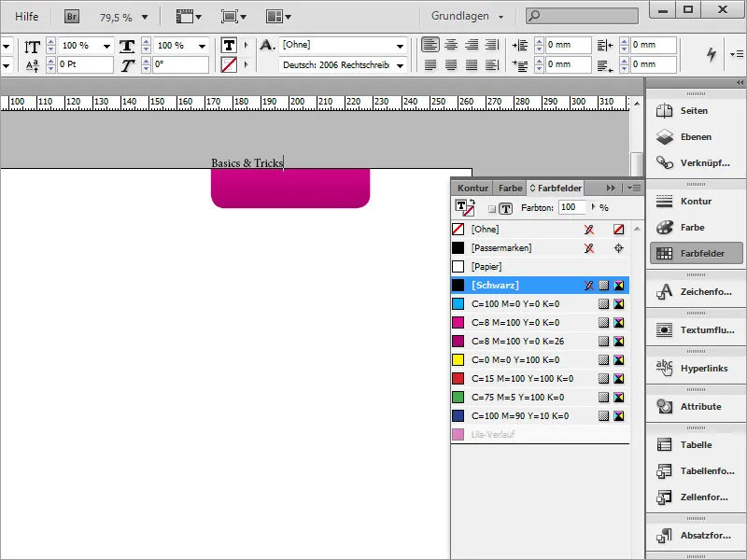Viewport: 747px width, 560px height.
Task: Select the [Papier] swatch
Action: (x=541, y=267)
